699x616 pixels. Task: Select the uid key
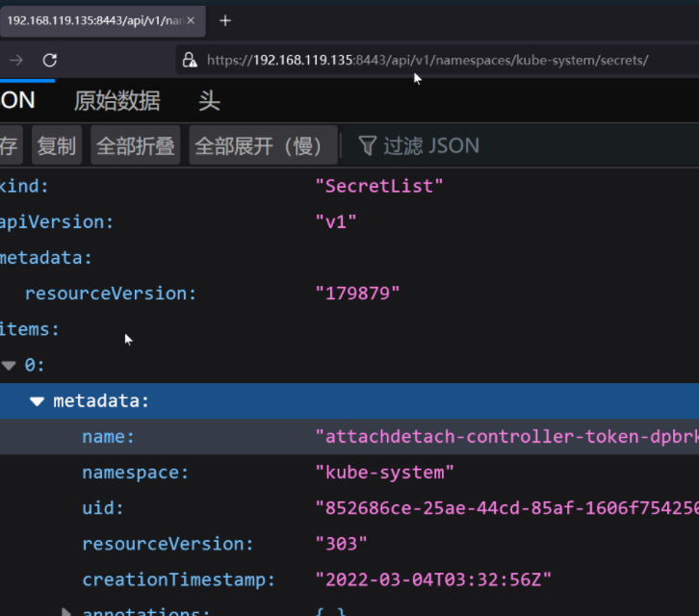(x=103, y=508)
